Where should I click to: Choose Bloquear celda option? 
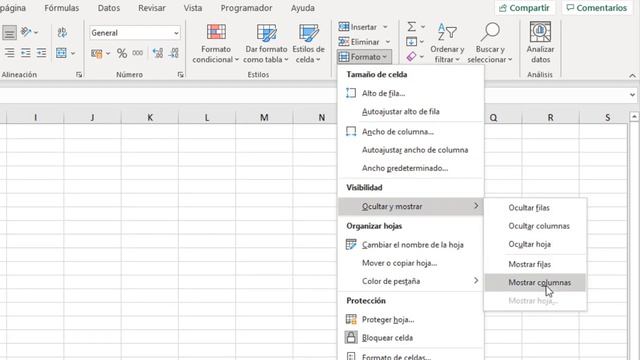click(411, 338)
